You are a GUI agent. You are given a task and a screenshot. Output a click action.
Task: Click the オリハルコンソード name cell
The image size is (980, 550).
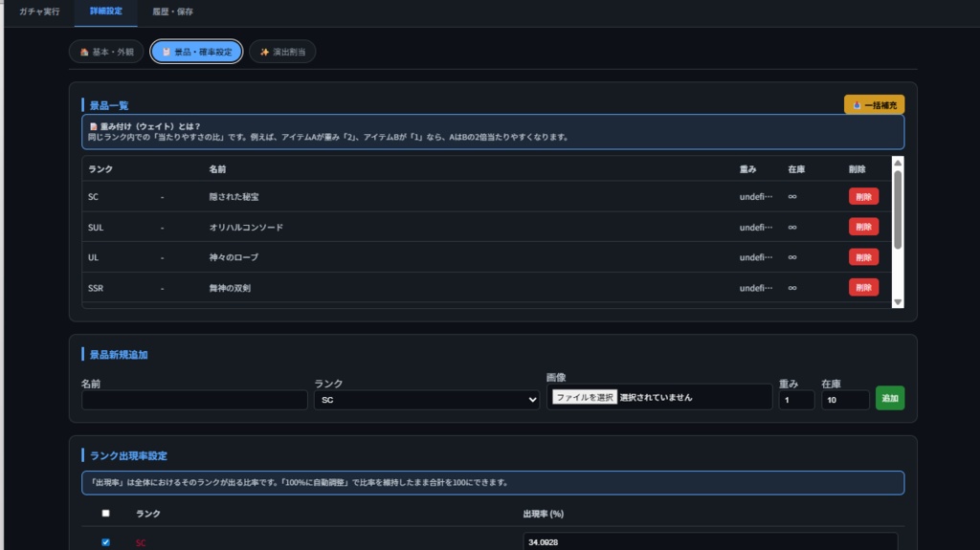(246, 227)
